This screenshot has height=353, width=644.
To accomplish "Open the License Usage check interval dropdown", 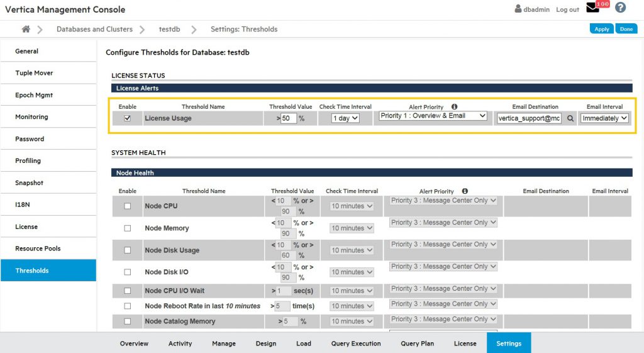I will click(x=345, y=118).
